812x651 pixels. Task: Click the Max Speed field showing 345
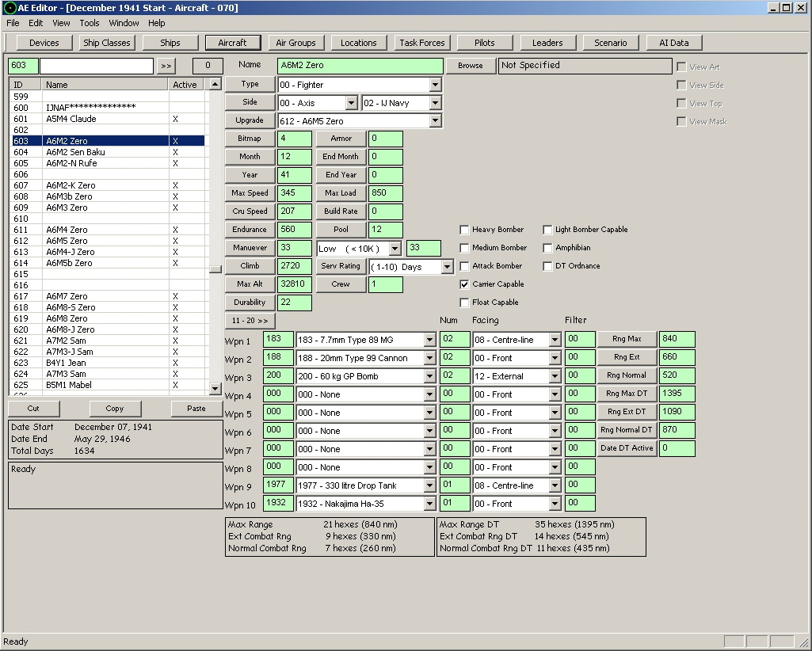(295, 193)
